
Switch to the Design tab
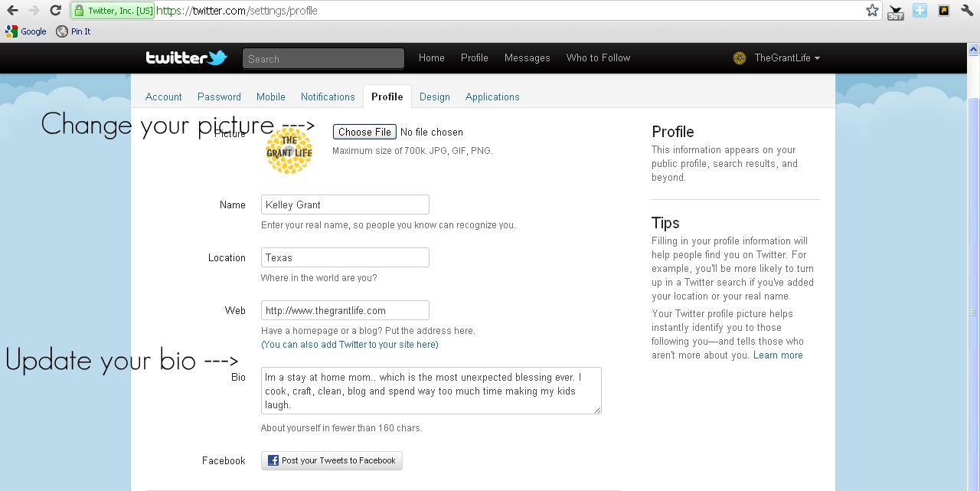point(435,97)
